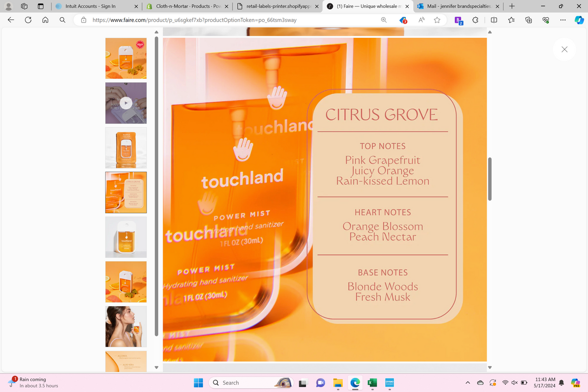Open Browser essentials heart icon
The height and width of the screenshot is (392, 588).
(x=546, y=20)
